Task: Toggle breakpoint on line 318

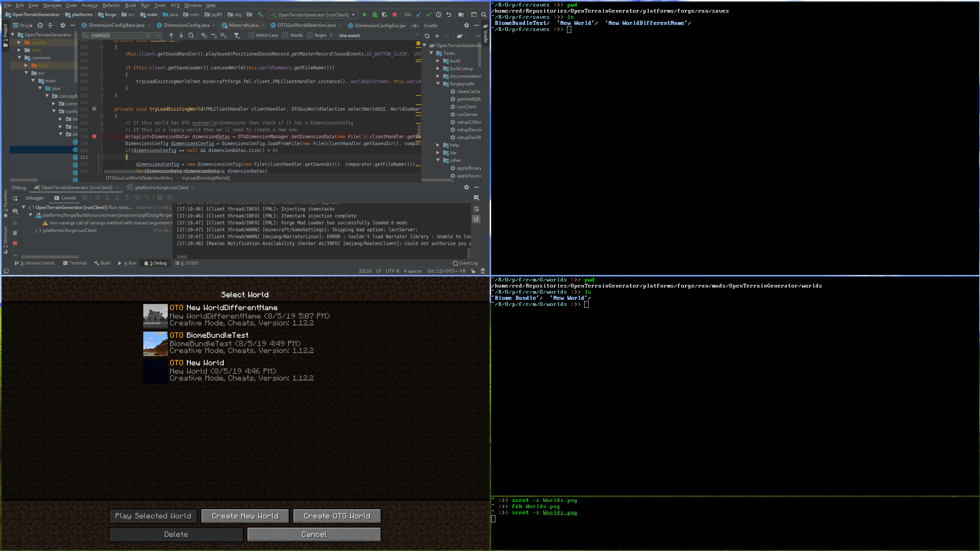Action: (x=94, y=136)
